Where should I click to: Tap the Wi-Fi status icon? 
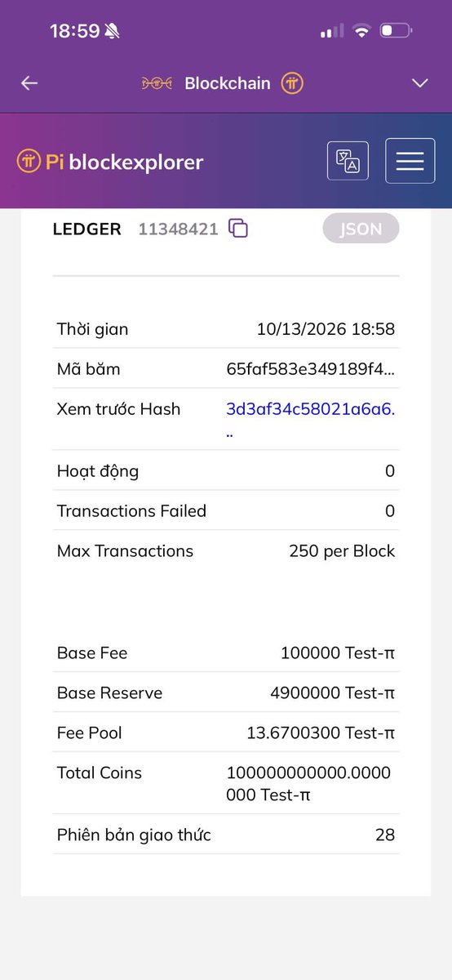pyautogui.click(x=361, y=31)
